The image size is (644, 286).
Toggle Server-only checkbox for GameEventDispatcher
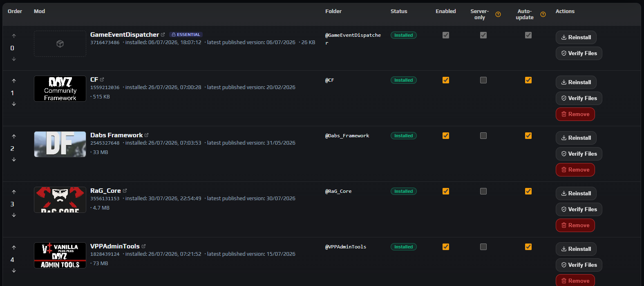click(x=483, y=35)
